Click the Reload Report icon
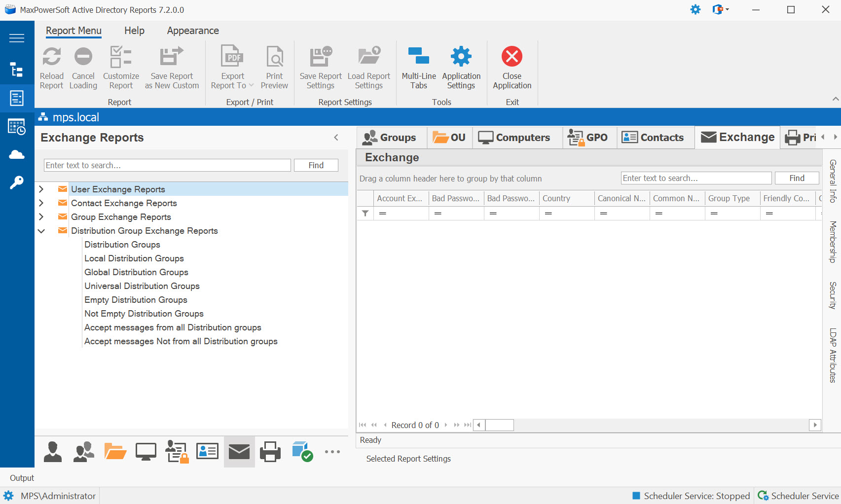The width and height of the screenshot is (841, 504). click(x=51, y=57)
